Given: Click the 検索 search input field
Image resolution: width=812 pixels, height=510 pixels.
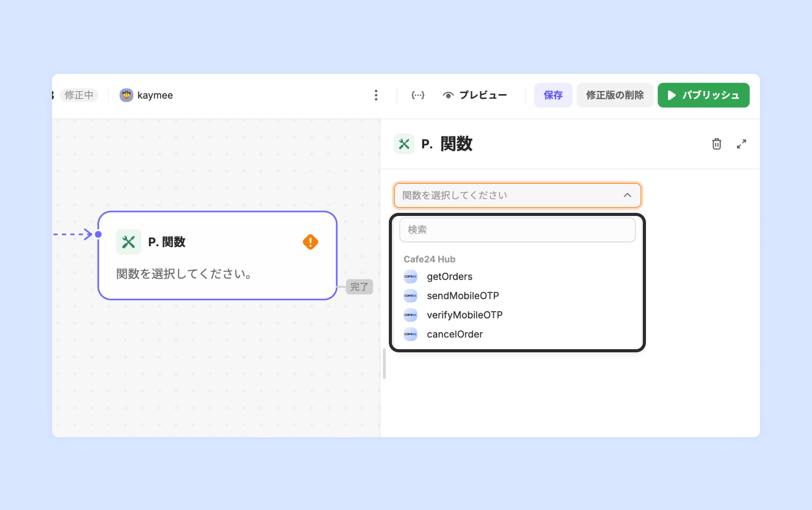Looking at the screenshot, I should coord(517,229).
